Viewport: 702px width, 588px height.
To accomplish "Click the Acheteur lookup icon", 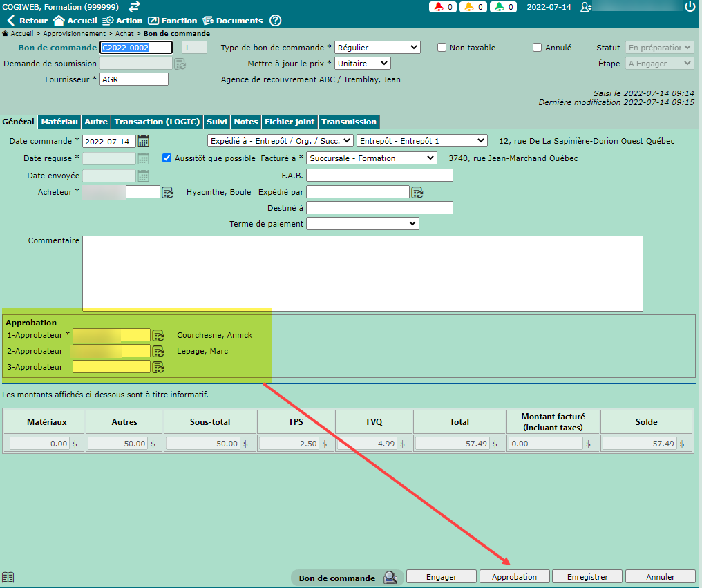I will pos(168,192).
